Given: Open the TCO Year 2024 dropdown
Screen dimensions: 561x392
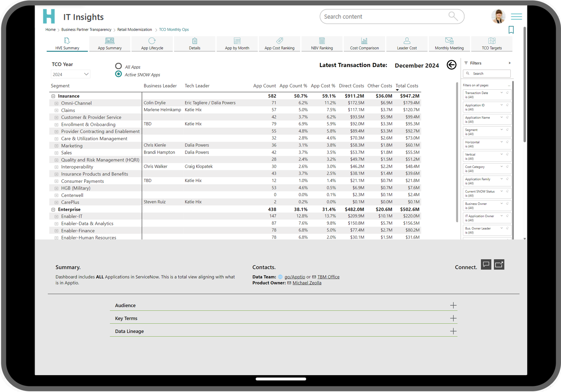Looking at the screenshot, I should tap(70, 74).
